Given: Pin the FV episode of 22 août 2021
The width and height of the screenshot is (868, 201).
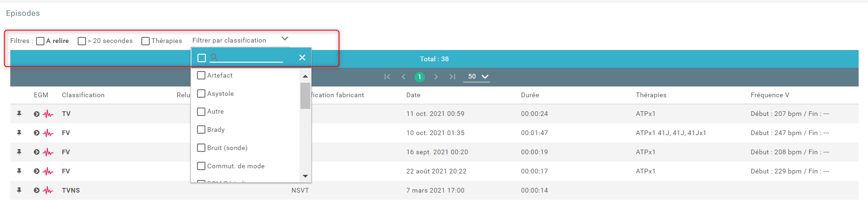Looking at the screenshot, I should pos(19,171).
